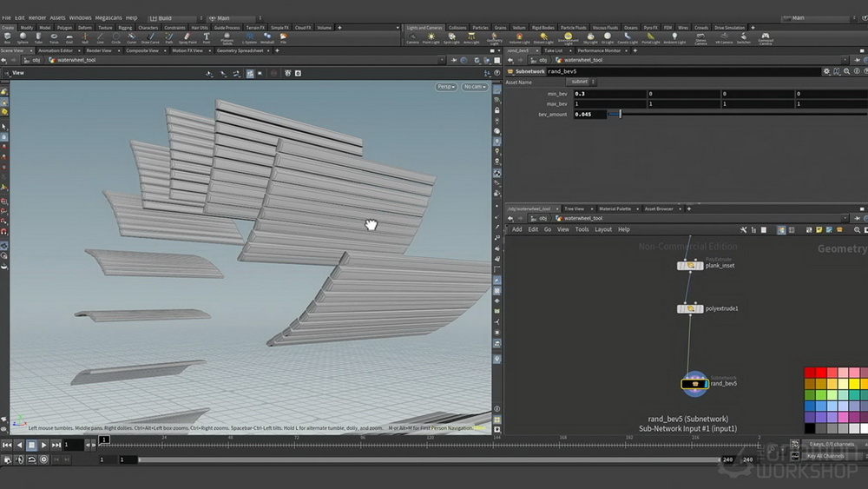
Task: Add a Gamepad Camera from shelf
Action: point(766,39)
